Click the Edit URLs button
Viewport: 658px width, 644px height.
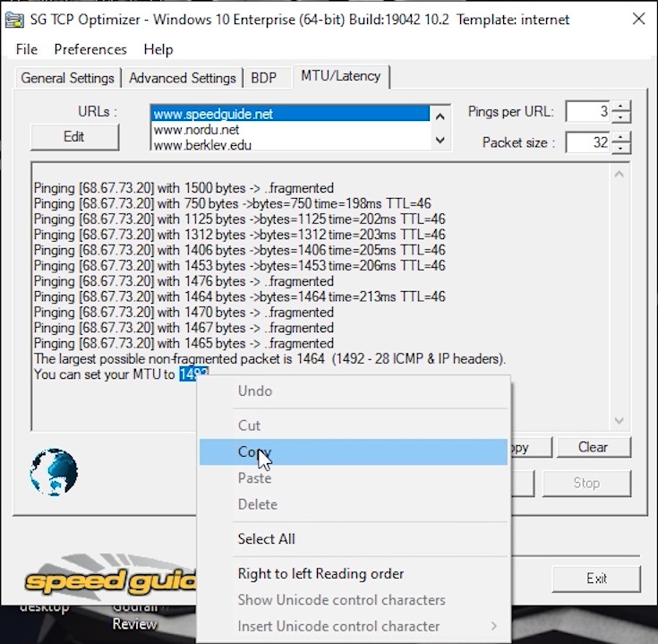[x=74, y=137]
